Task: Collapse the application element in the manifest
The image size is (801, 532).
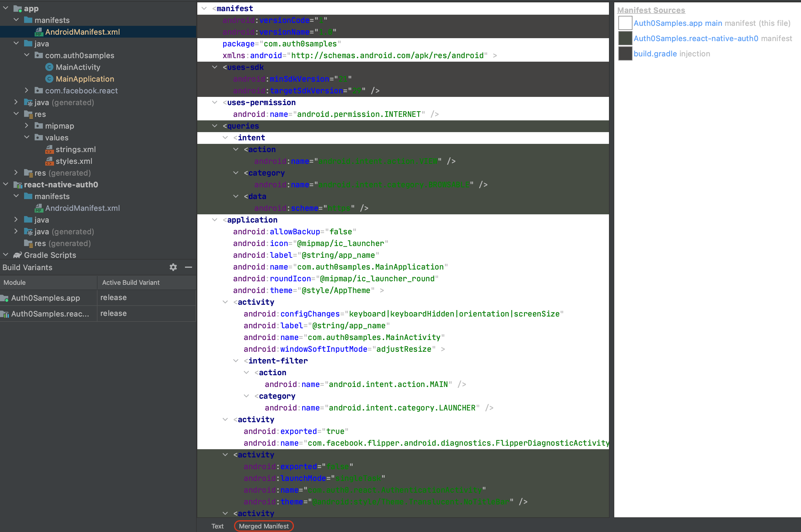Action: pyautogui.click(x=214, y=220)
